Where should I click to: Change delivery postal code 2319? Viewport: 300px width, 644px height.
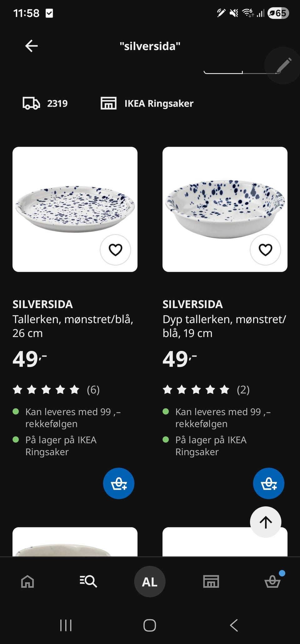[x=46, y=103]
